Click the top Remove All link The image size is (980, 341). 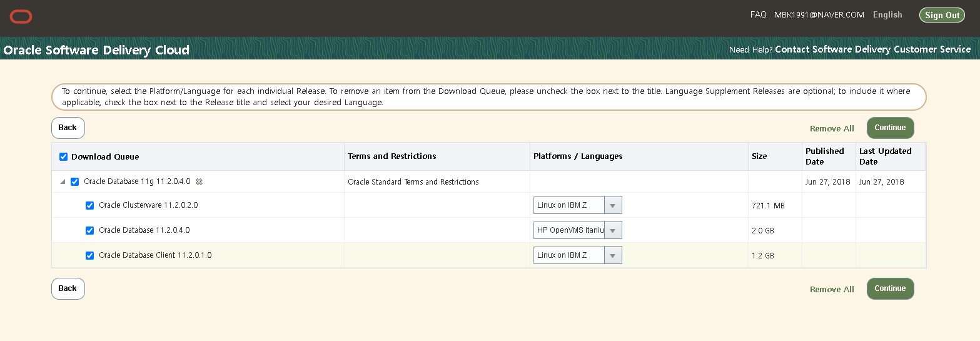tap(832, 128)
